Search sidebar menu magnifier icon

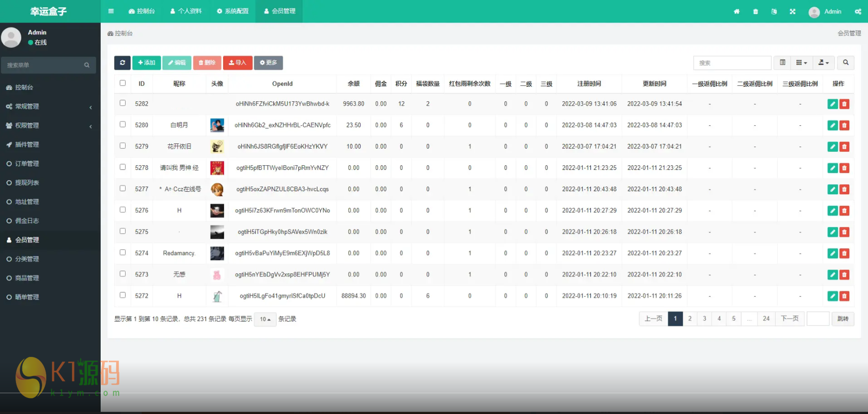tap(87, 65)
